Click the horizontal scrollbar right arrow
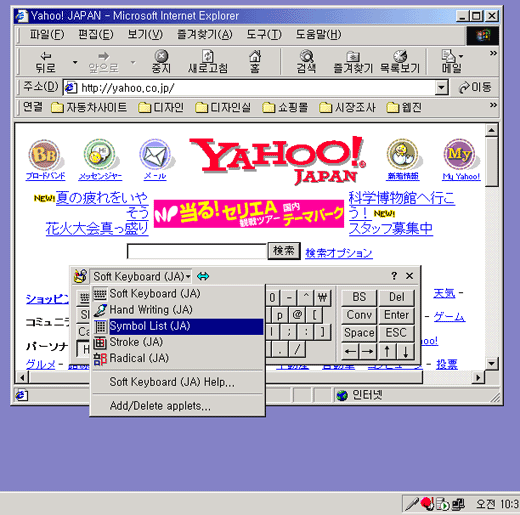This screenshot has height=515, width=520. pos(479,377)
